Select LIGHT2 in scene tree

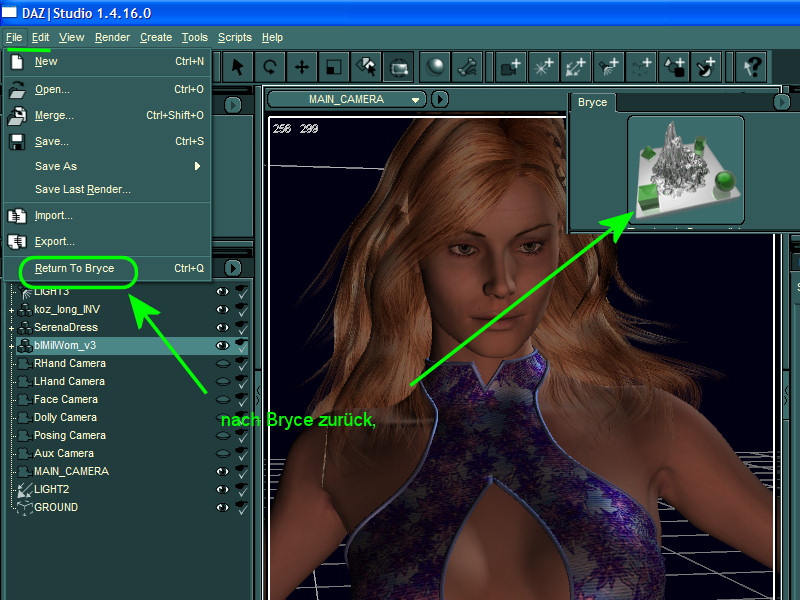click(52, 489)
